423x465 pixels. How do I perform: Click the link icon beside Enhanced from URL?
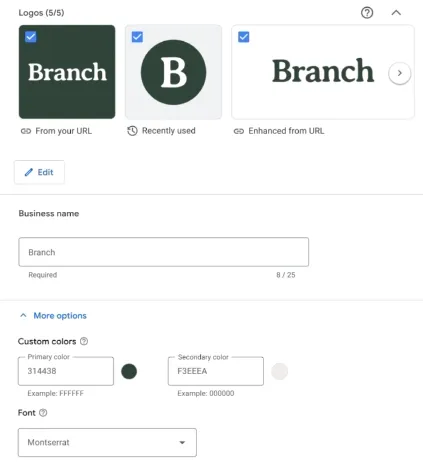click(239, 131)
